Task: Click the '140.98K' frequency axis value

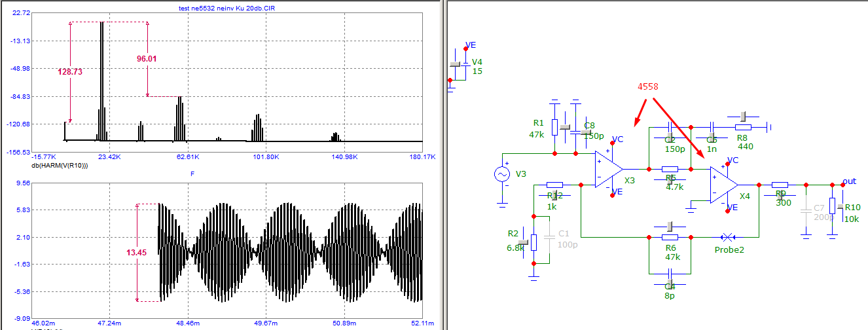Action: pyautogui.click(x=344, y=157)
